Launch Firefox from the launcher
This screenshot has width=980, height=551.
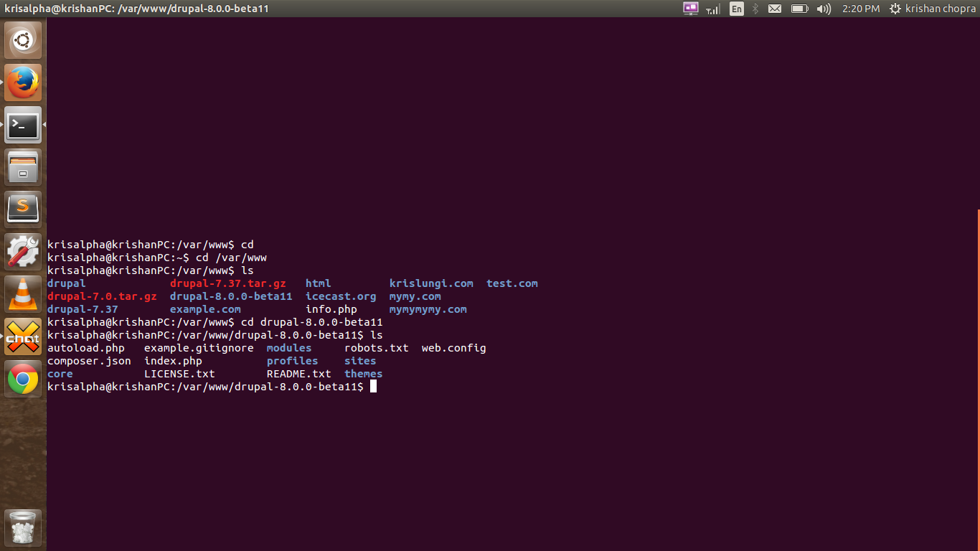24,83
